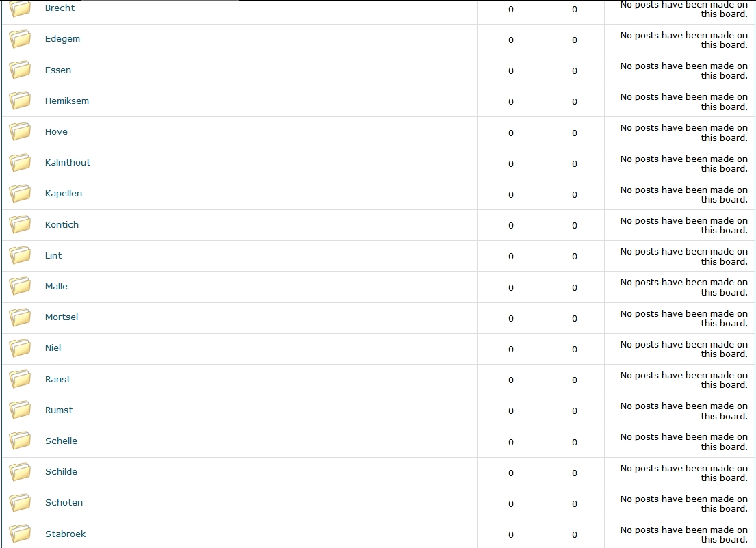
Task: Click the folder icon next to Essen
Action: pyautogui.click(x=21, y=70)
